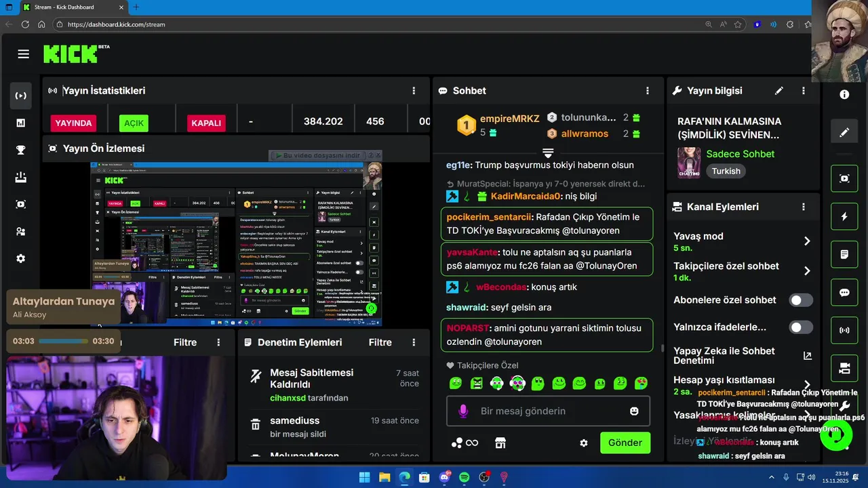The width and height of the screenshot is (868, 488).
Task: Expand Hesap yaşı kısıtlaması chevron
Action: point(807,384)
